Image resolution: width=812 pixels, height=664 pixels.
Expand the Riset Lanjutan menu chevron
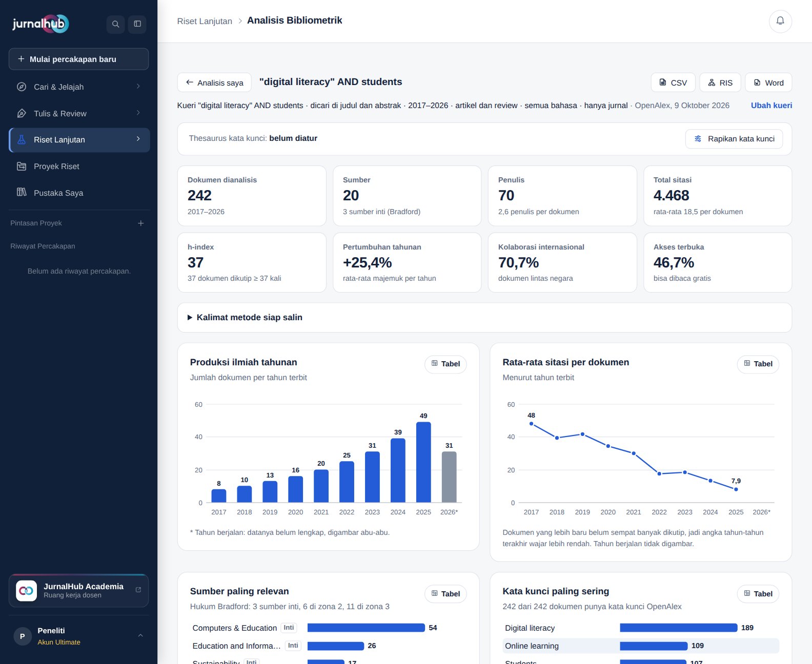pyautogui.click(x=138, y=139)
